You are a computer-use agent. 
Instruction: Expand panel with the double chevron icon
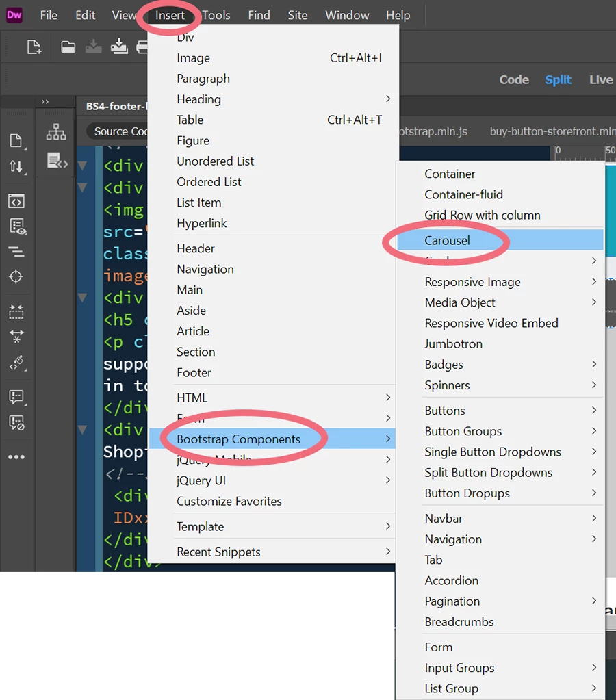[45, 102]
